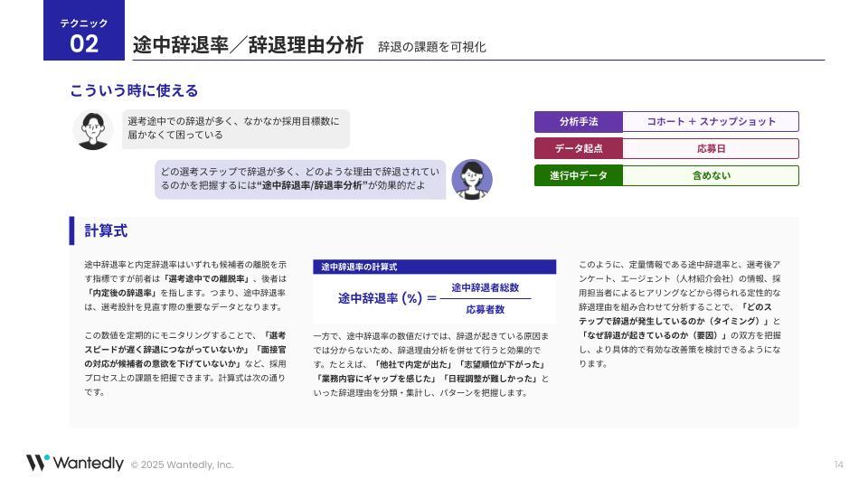
Task: Click the page number 14
Action: click(839, 465)
